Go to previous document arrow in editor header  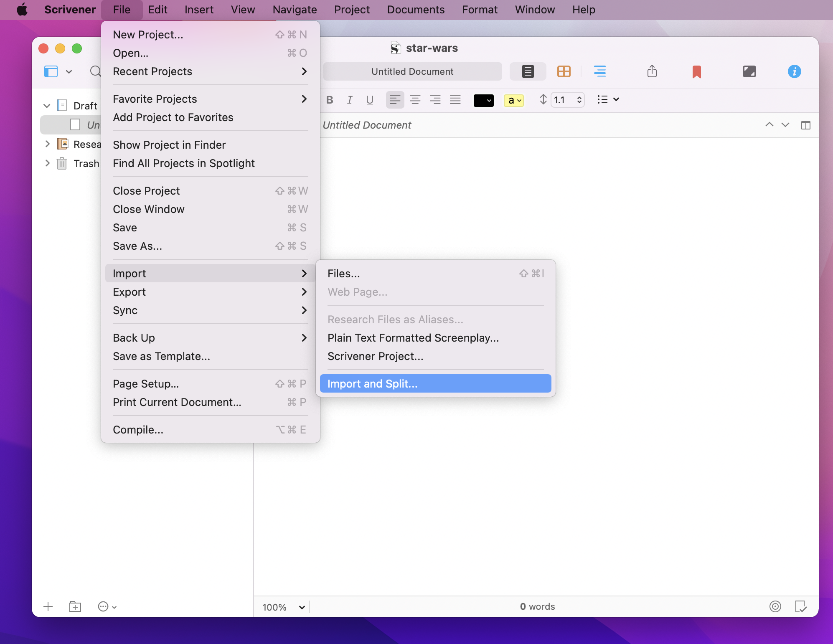click(769, 125)
